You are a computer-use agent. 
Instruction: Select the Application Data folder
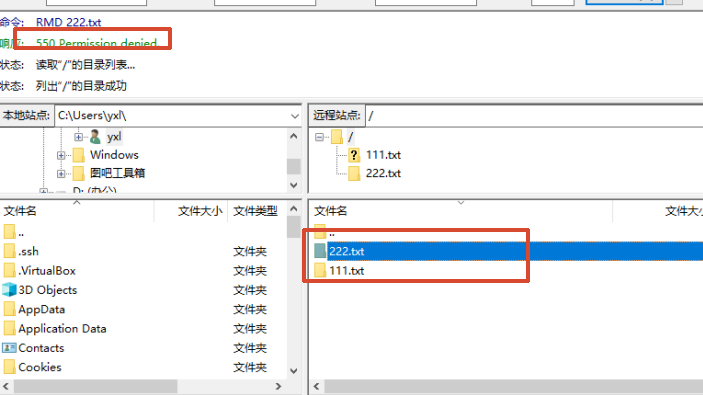point(62,329)
